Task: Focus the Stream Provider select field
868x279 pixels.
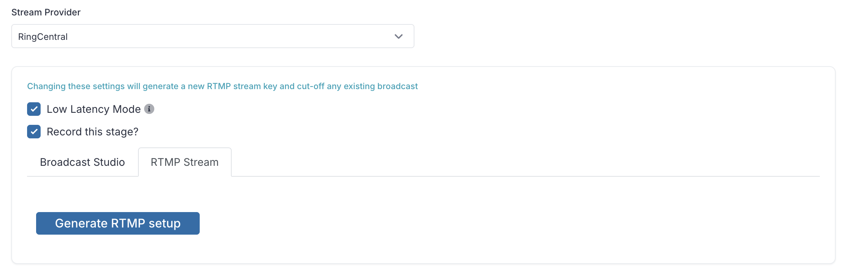Action: coord(213,36)
